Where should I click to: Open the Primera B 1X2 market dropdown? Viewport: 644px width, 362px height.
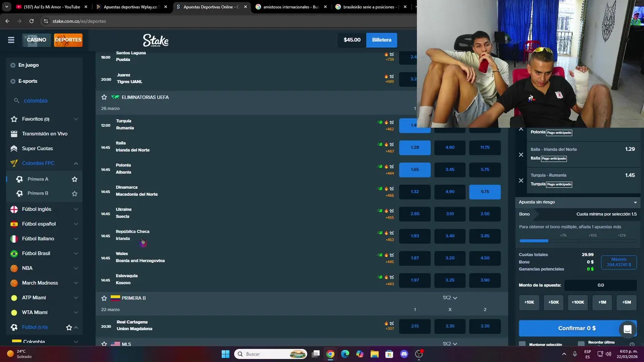click(x=450, y=298)
